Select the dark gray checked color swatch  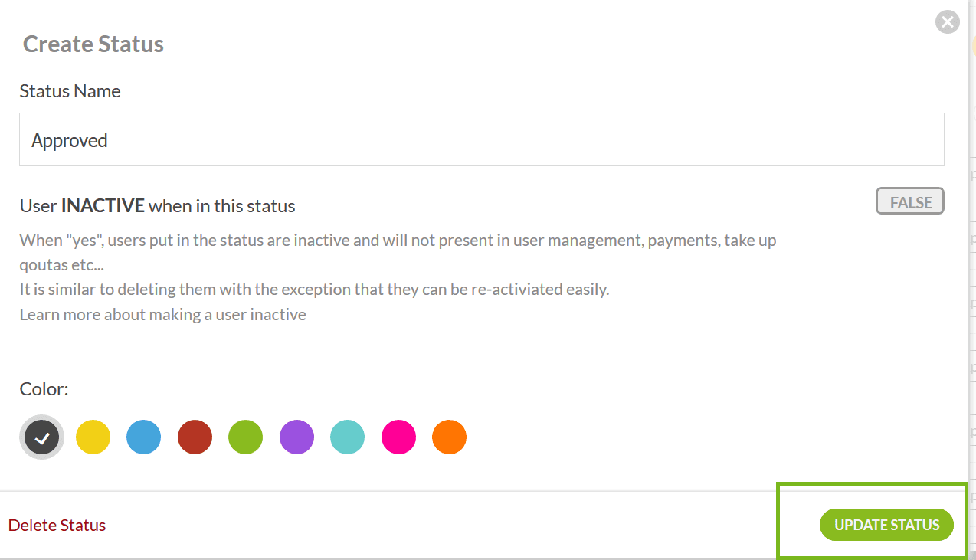42,437
